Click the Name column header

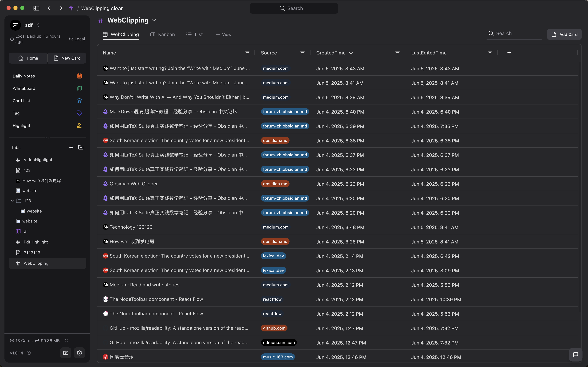(109, 53)
